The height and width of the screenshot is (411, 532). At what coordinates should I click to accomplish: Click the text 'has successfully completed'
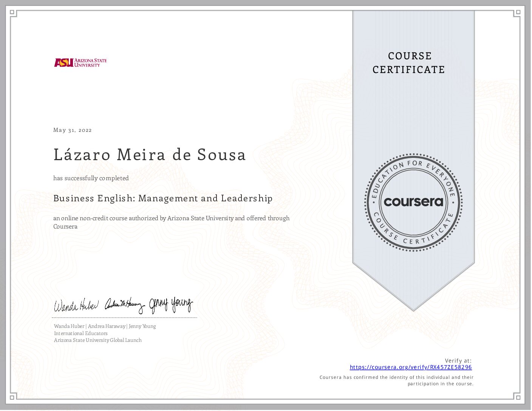tap(91, 178)
